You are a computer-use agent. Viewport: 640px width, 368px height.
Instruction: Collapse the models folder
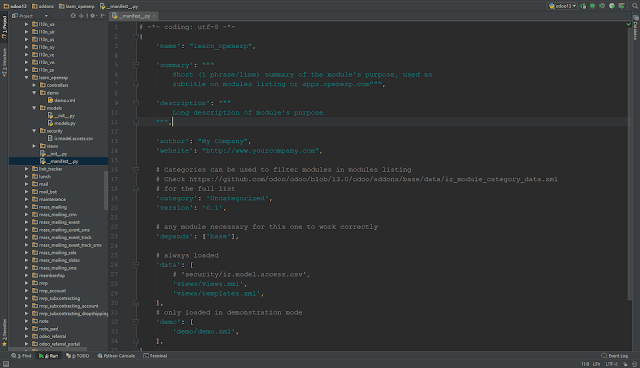click(34, 108)
